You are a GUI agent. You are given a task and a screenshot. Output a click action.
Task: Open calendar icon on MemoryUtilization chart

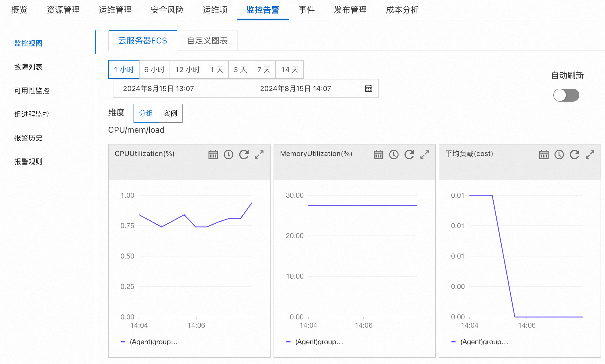(378, 155)
